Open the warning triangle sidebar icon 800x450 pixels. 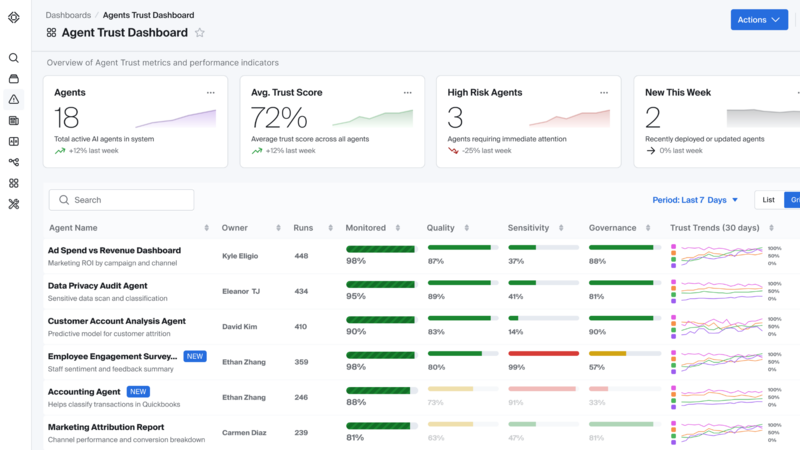[14, 99]
